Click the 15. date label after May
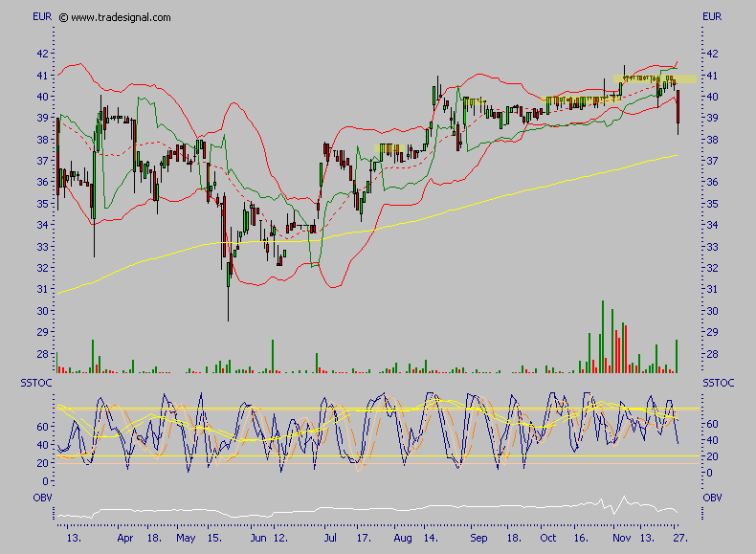The image size is (756, 554). click(x=214, y=538)
